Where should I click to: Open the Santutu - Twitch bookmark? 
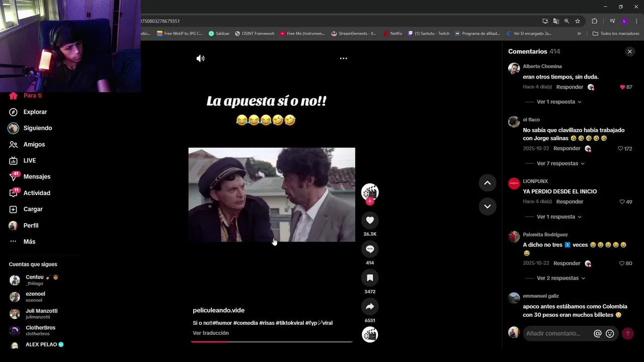pyautogui.click(x=429, y=34)
